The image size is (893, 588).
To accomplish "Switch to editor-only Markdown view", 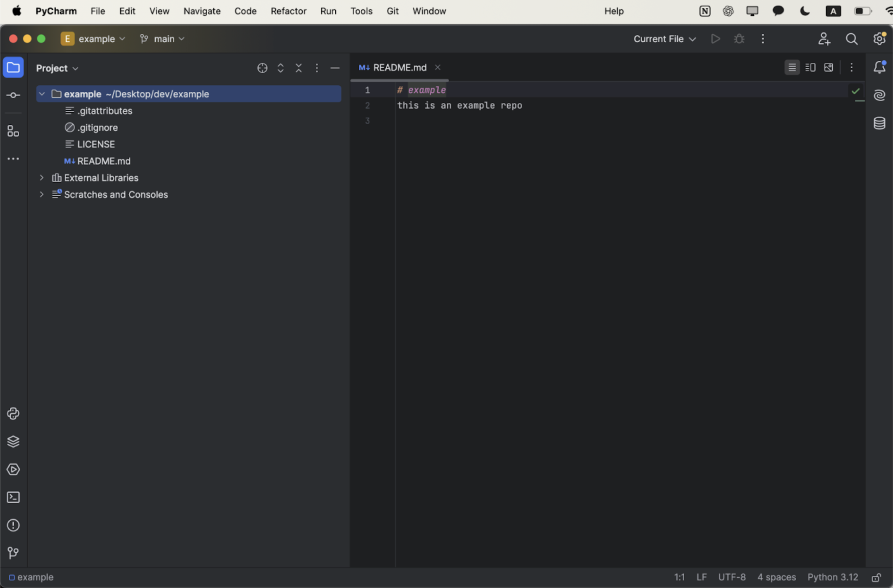I will point(792,68).
